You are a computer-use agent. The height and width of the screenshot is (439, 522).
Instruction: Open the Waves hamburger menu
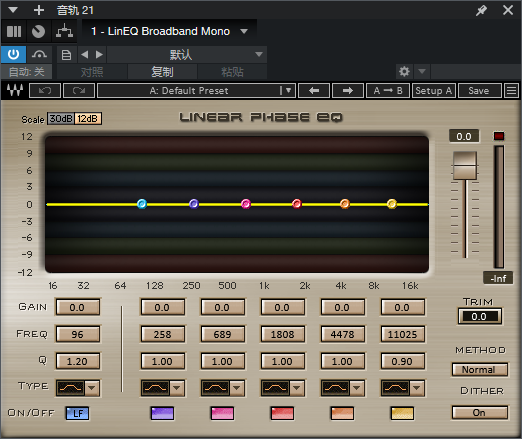pos(511,91)
